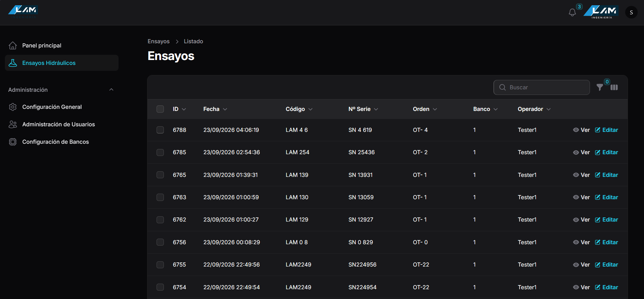Click Ver for row 6762
Image resolution: width=644 pixels, height=299 pixels.
[x=581, y=219]
